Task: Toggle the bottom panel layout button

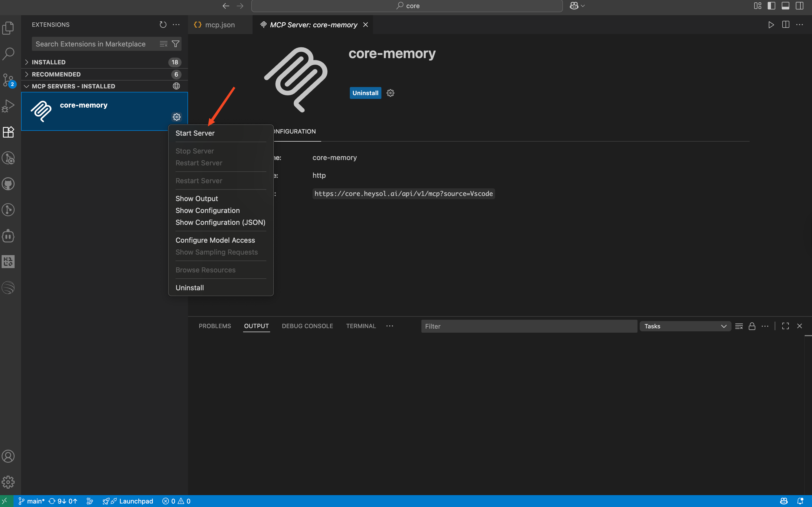Action: tap(786, 6)
